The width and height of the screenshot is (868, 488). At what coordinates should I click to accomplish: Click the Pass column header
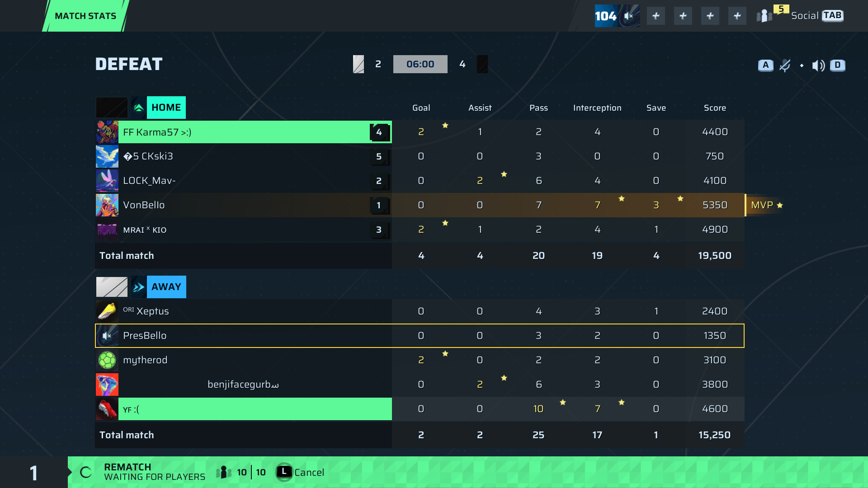pos(538,108)
